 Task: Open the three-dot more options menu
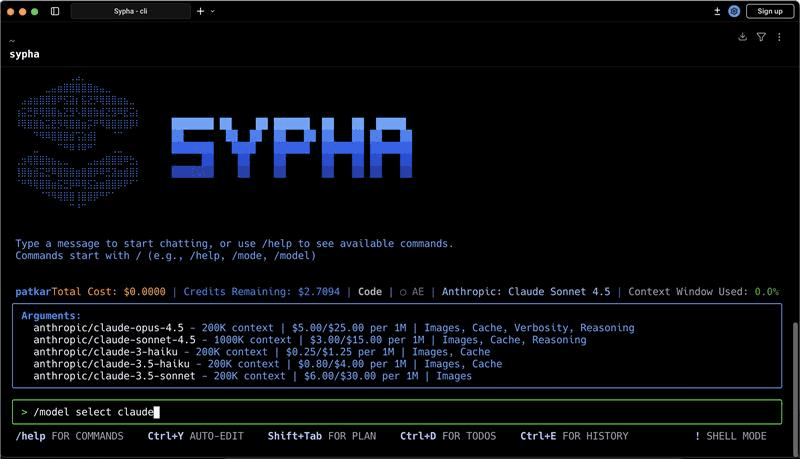click(779, 37)
